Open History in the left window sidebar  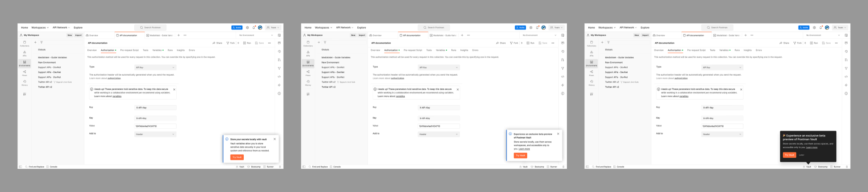click(x=25, y=82)
